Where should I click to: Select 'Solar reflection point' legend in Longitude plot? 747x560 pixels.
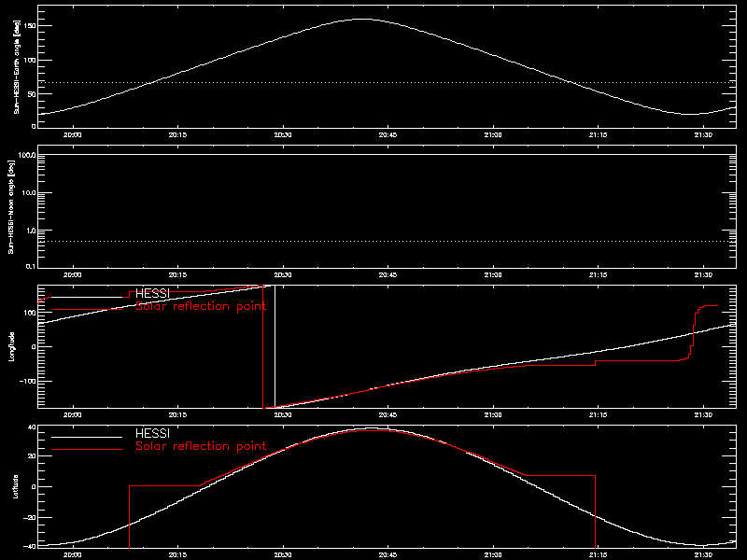(201, 306)
